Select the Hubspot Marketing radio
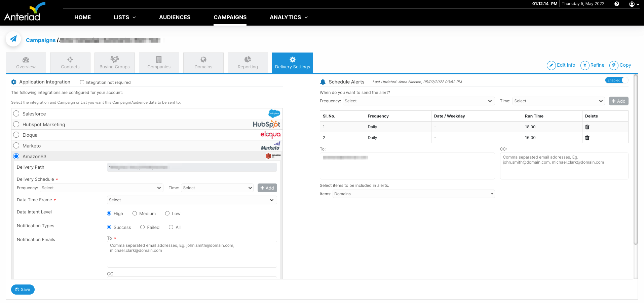Viewport: 644px width, 303px height. pos(16,124)
